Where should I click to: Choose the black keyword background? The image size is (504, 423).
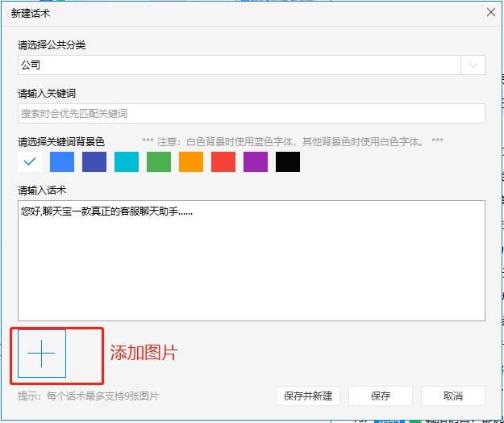pos(288,161)
